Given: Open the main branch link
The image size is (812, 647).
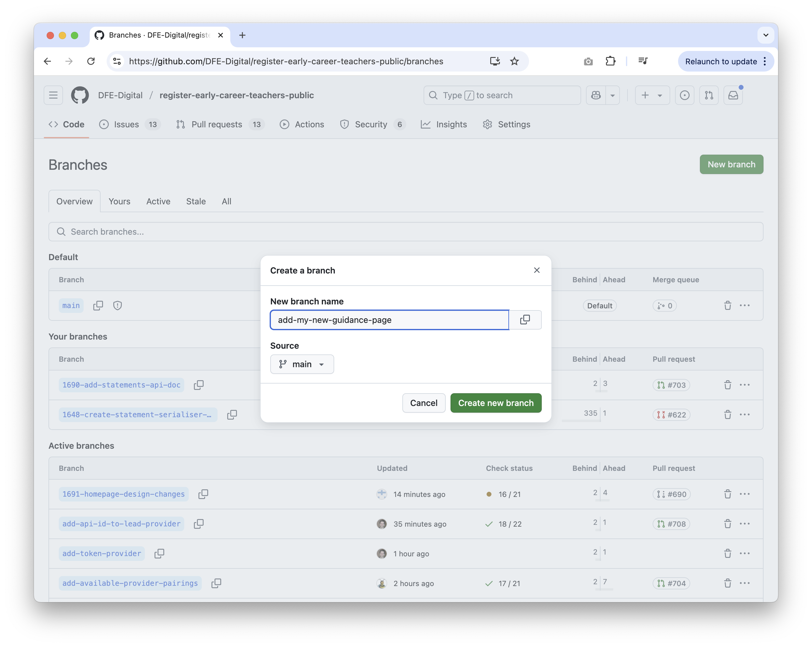Looking at the screenshot, I should (x=71, y=305).
